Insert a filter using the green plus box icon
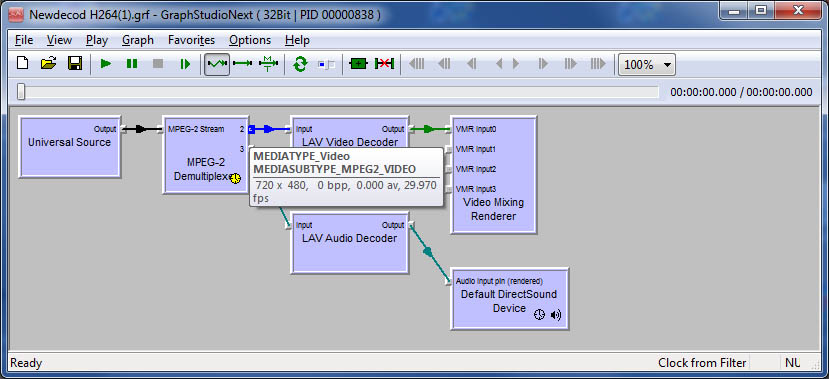The height and width of the screenshot is (379, 829). click(x=358, y=64)
